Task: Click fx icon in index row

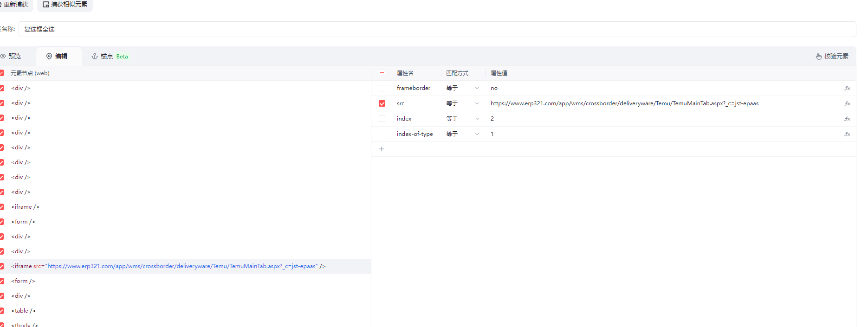Action: point(847,119)
